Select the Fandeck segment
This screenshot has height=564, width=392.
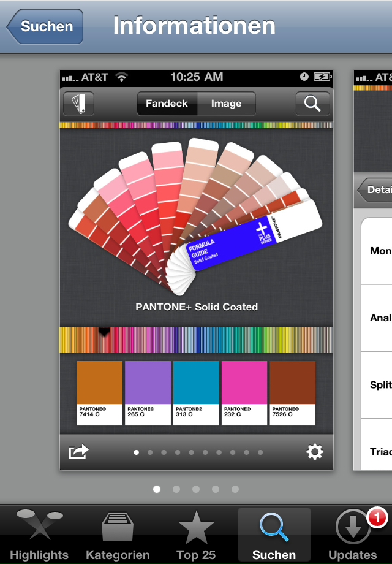click(x=167, y=104)
